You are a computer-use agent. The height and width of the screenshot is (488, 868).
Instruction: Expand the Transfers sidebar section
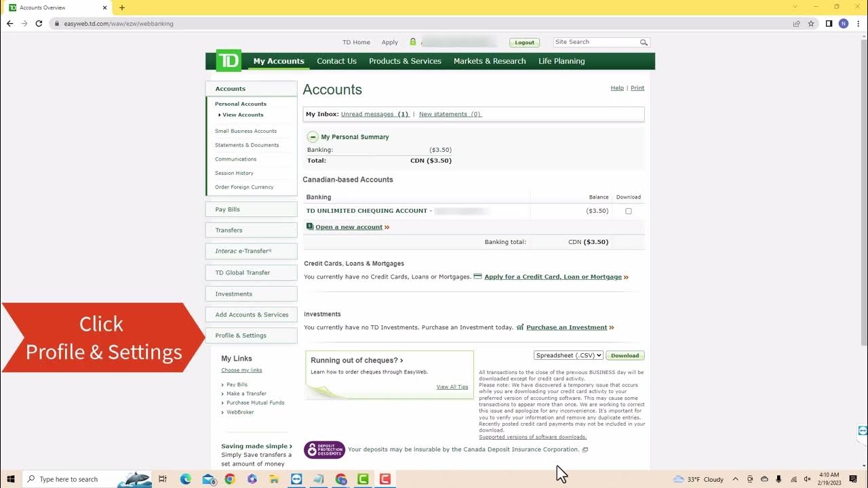(x=251, y=230)
